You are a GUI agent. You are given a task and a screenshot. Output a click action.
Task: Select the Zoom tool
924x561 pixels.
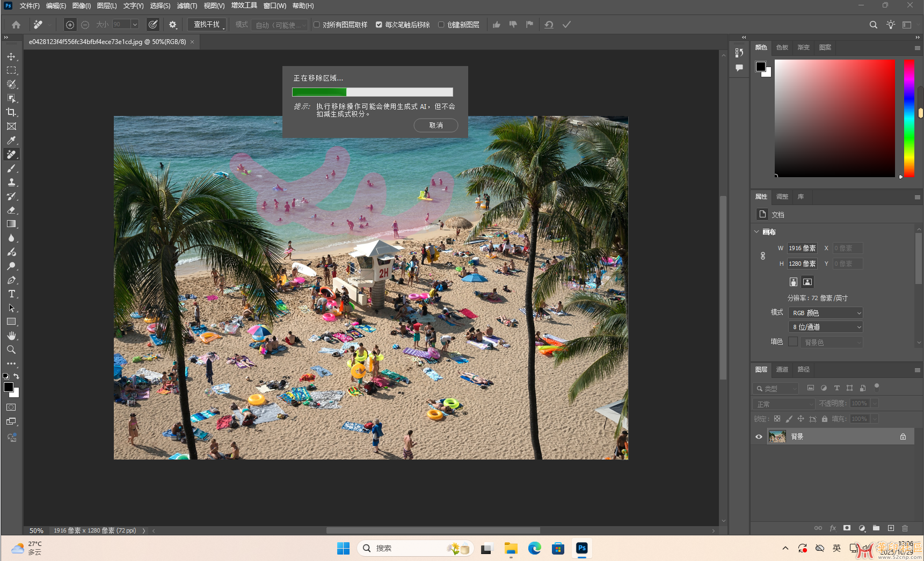tap(11, 349)
